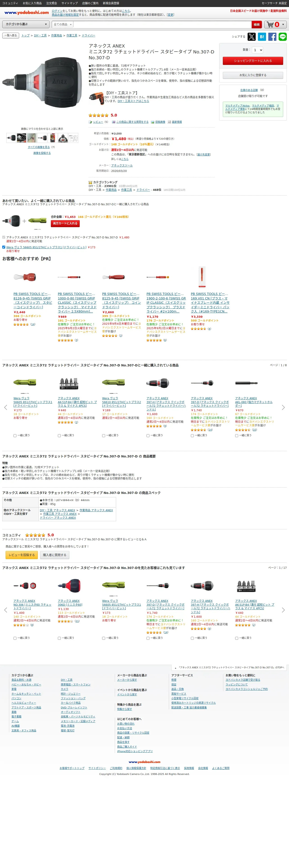This screenshot has width=289, height=868.
Task: Click the red 検索 search button
Action: tap(257, 25)
